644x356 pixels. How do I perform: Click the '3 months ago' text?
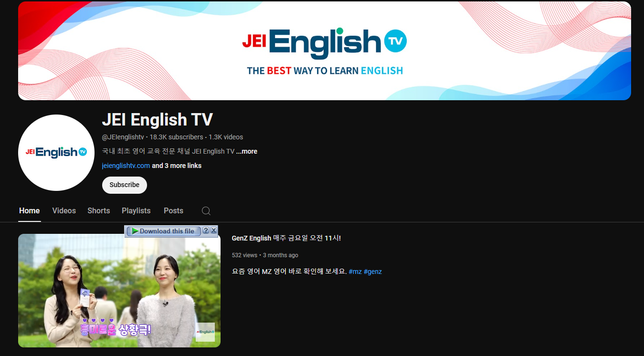pyautogui.click(x=281, y=255)
